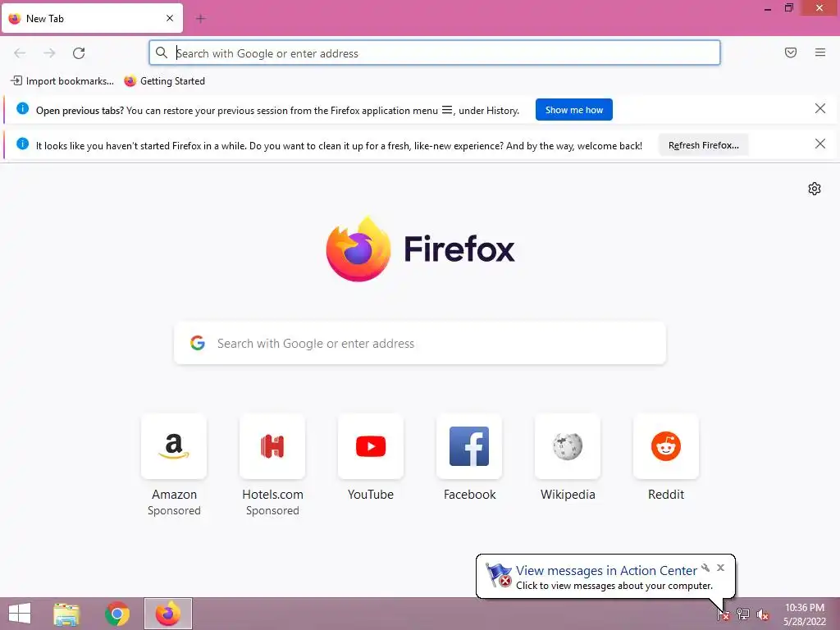Click Import bookmarks in bookmarks toolbar
840x630 pixels.
pos(62,81)
